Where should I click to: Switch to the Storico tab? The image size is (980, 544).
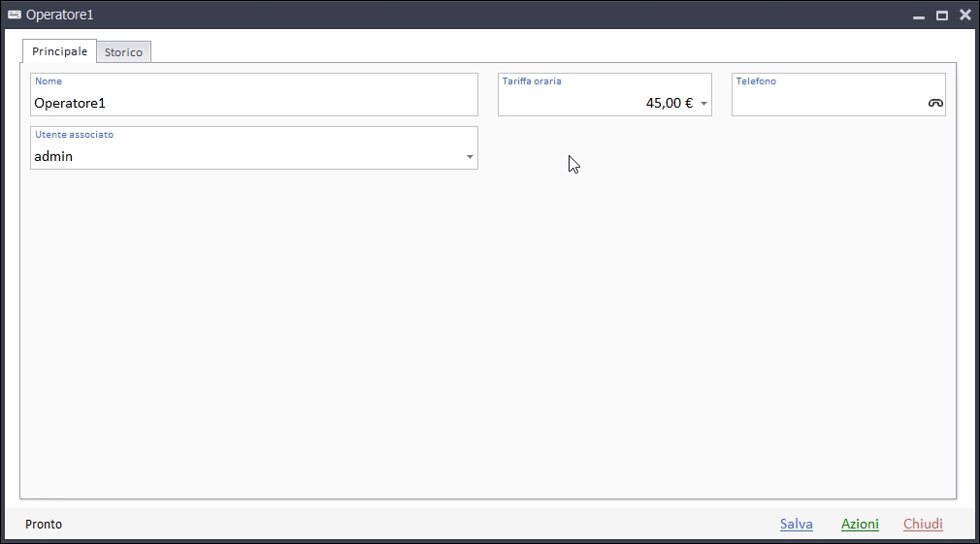click(x=123, y=52)
